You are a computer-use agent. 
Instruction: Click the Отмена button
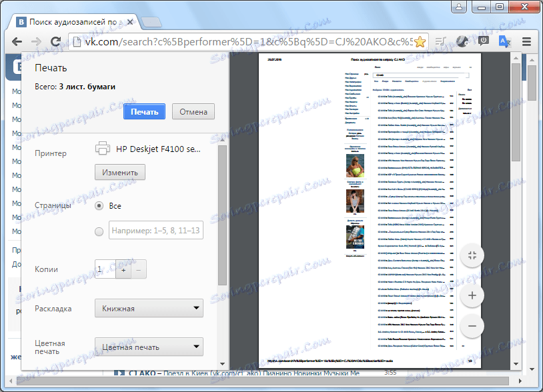tap(193, 111)
